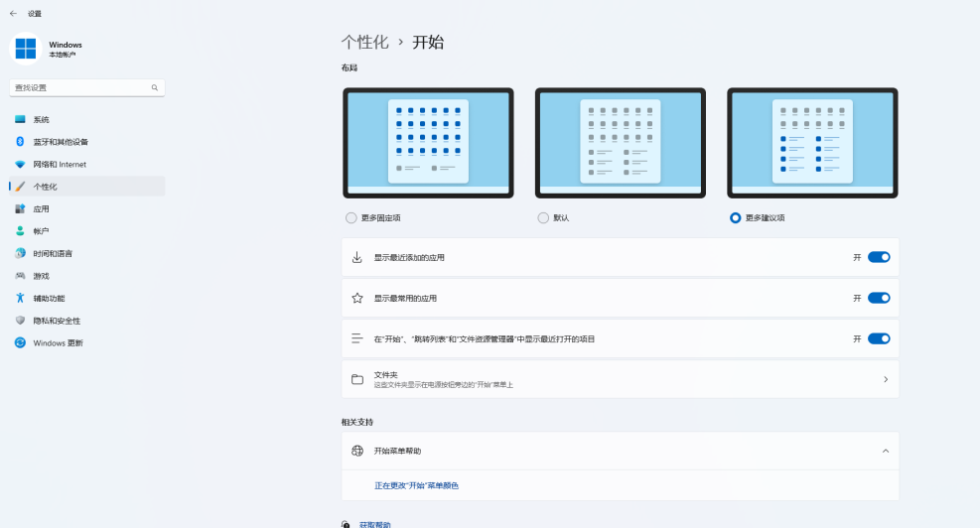Screen dimensions: 980x528
Task: Open 游戏 settings in the sidebar
Action: point(87,276)
